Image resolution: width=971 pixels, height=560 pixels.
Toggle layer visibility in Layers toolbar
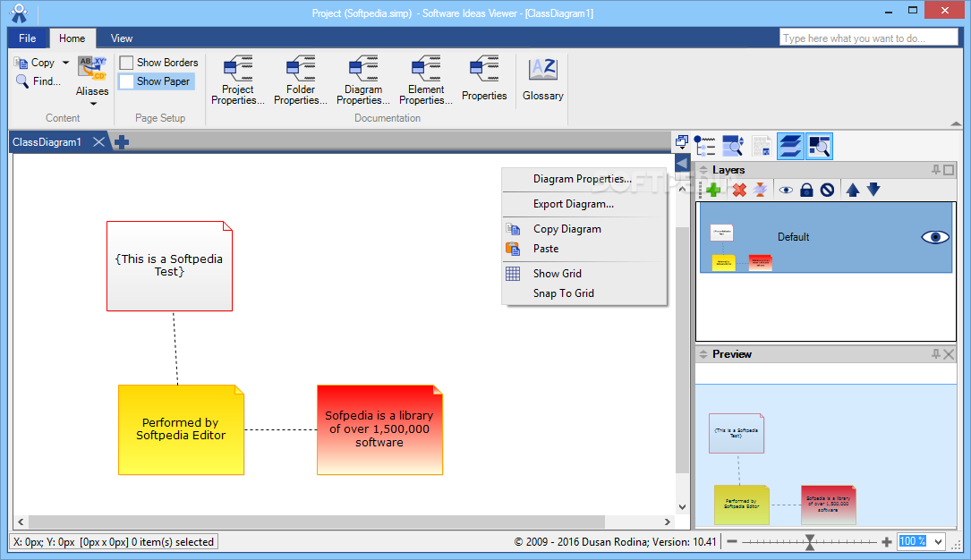tap(786, 190)
